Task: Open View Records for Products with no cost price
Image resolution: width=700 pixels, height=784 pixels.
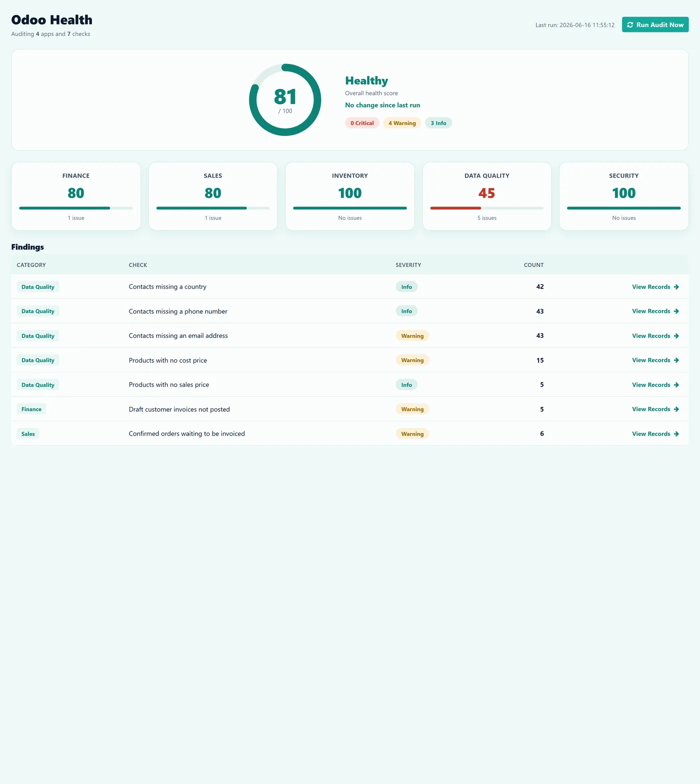Action: [x=655, y=360]
